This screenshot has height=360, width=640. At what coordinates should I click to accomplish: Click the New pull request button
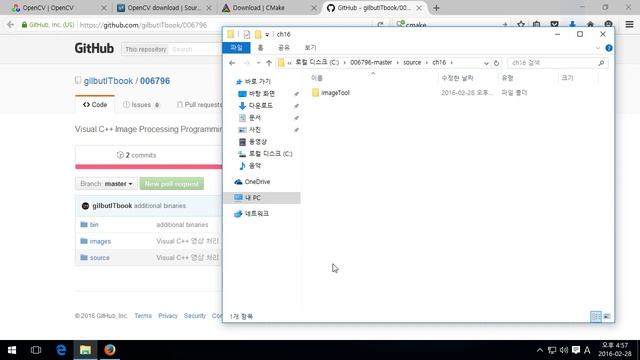pyautogui.click(x=171, y=184)
